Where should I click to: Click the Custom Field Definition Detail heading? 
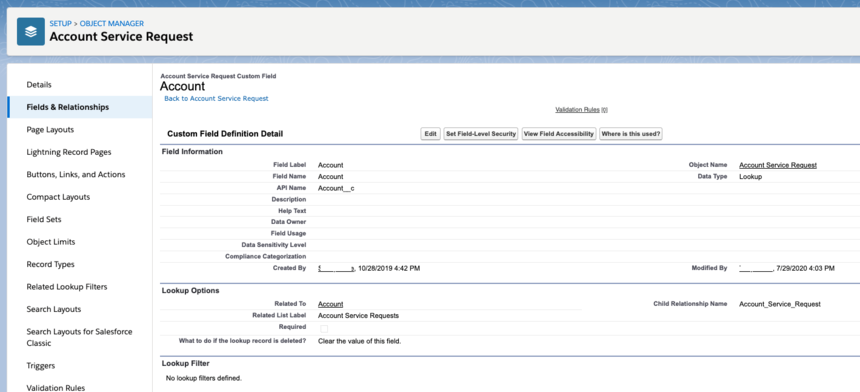click(x=225, y=134)
